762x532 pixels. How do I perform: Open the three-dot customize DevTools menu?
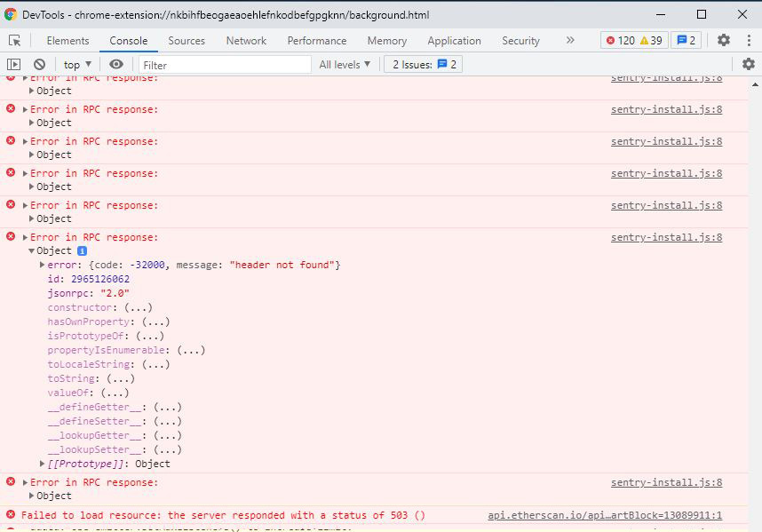[x=749, y=40]
